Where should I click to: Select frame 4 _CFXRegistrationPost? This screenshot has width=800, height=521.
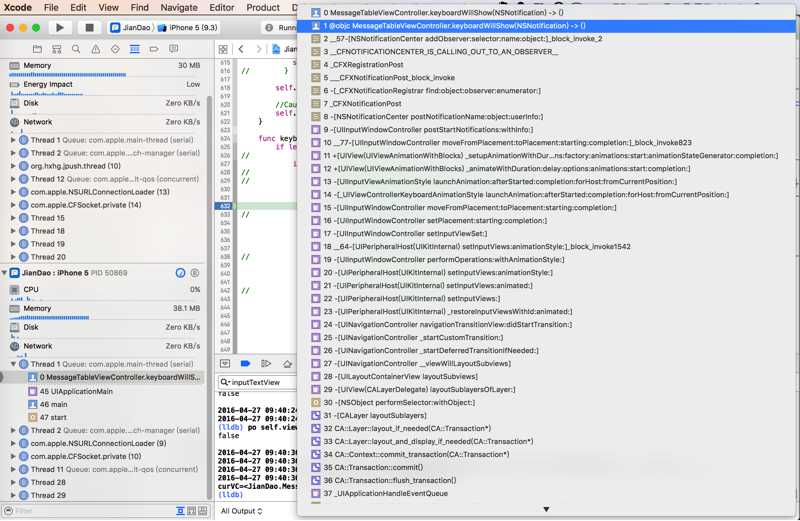[546, 65]
